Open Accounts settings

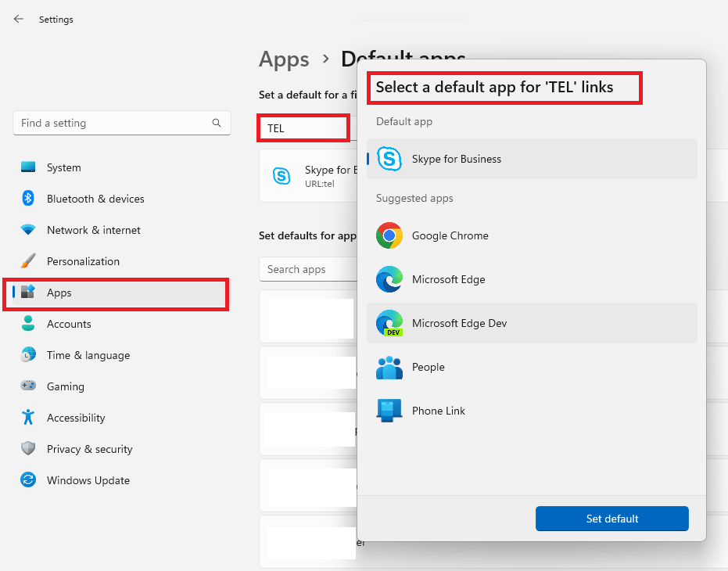pyautogui.click(x=122, y=324)
